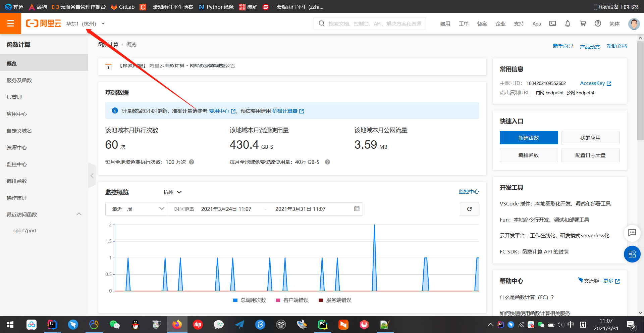644x333 pixels.
Task: Select 概览 in the sidebar
Action: [x=44, y=63]
